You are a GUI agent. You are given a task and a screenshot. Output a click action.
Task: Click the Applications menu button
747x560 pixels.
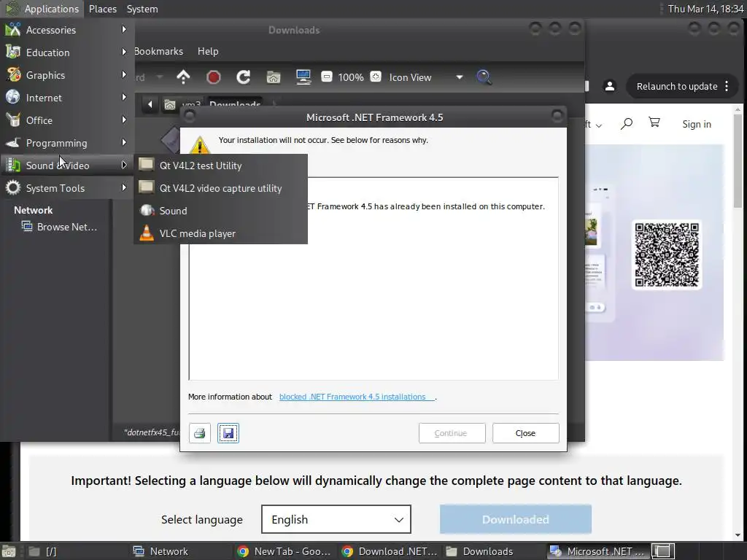click(x=42, y=9)
